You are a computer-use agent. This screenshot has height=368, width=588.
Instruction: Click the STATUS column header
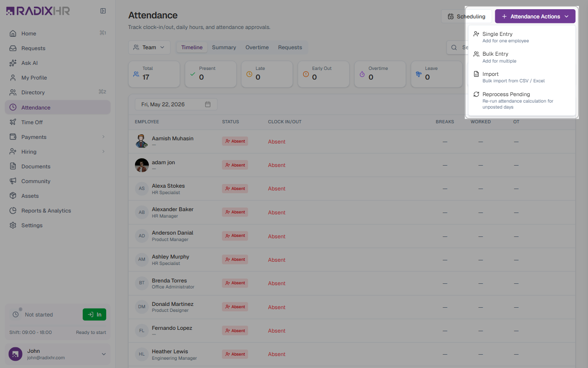[x=231, y=122]
